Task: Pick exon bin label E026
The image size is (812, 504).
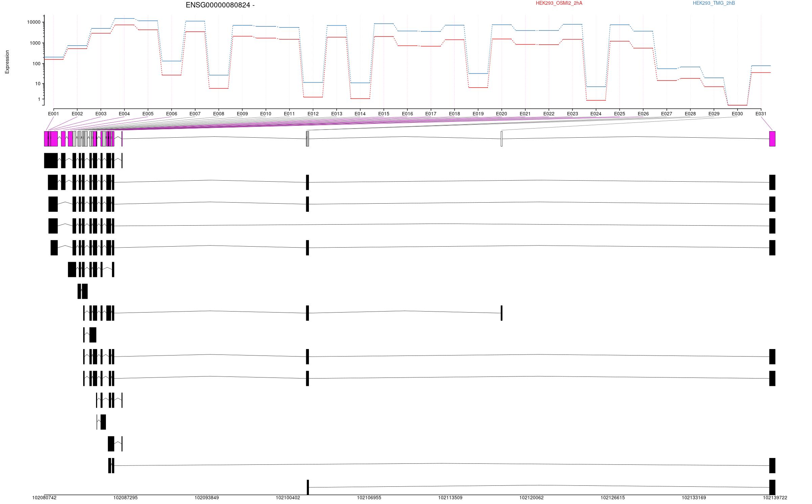Action: coord(643,114)
